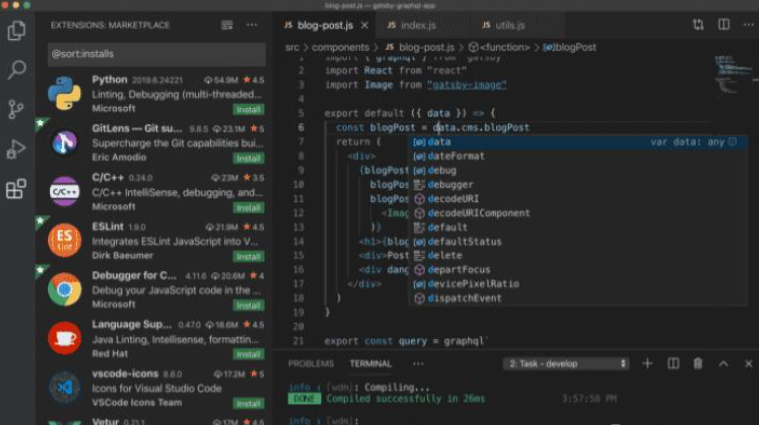Select 'devicePixelRatio' suggestion
Screen dimensions: 759x425
click(578, 284)
